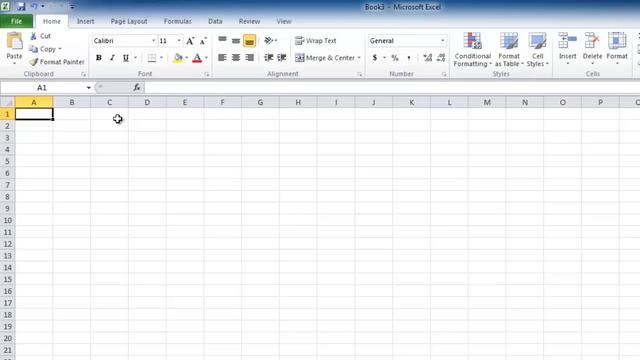This screenshot has width=640, height=360.
Task: Open Merge & Center dropdown arrow
Action: coord(359,58)
